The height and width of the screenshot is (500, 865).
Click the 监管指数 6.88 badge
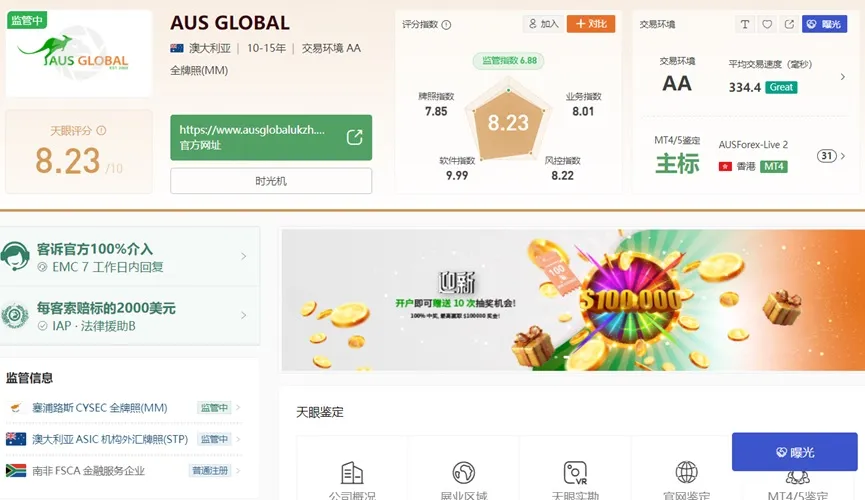509,61
